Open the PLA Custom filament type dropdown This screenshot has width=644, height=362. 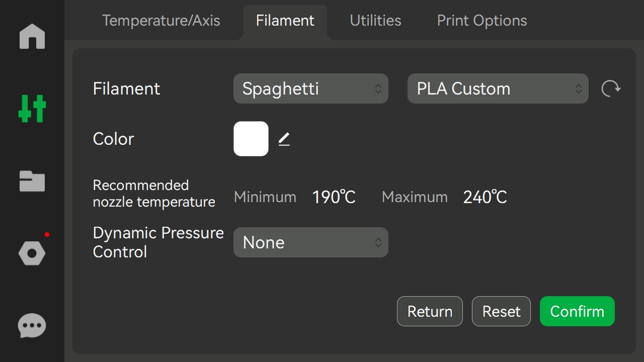[x=498, y=88]
